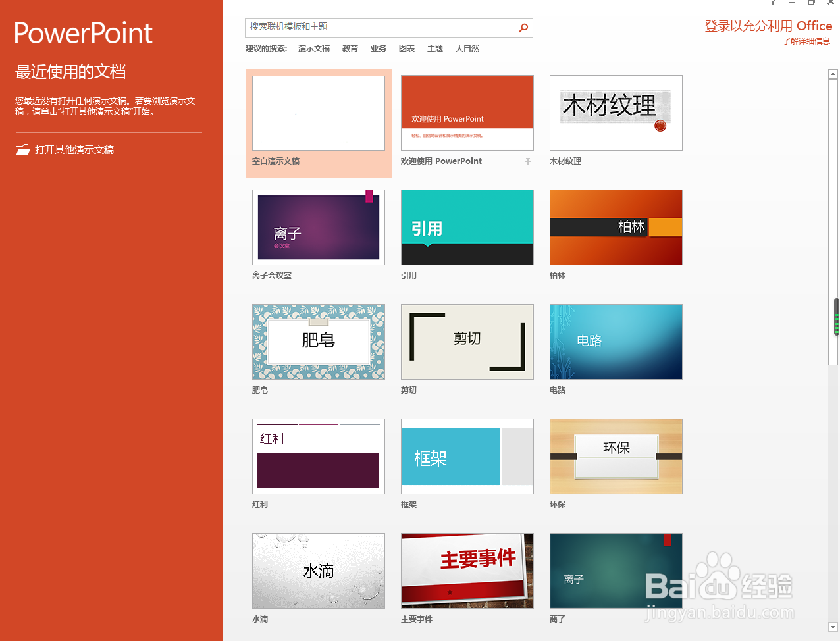Select suggested search 教育
Screen dimensions: 840x641
(350, 49)
